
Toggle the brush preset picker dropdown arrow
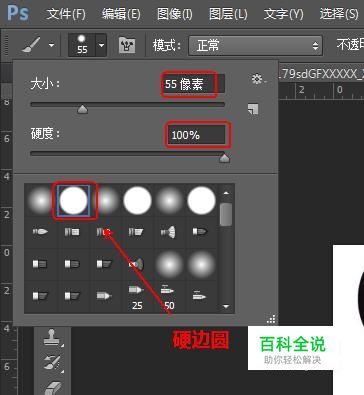[x=101, y=45]
